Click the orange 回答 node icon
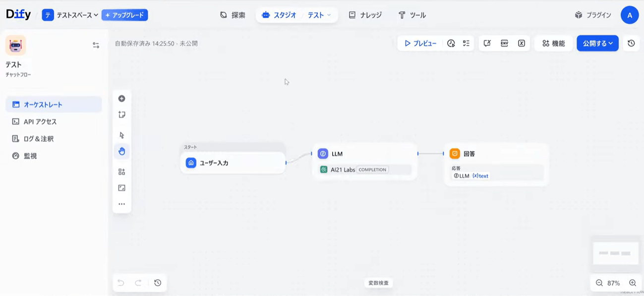Screen dimensions: 644x296 (455, 154)
